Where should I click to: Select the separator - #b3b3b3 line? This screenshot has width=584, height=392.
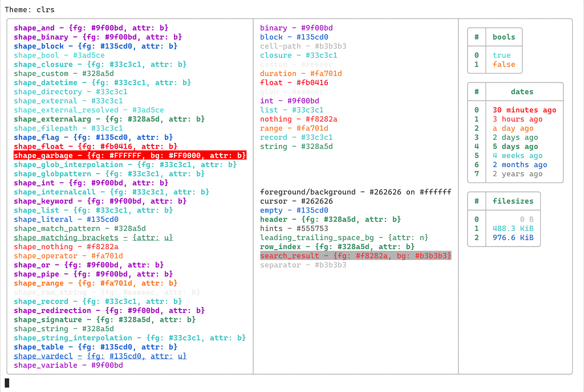click(303, 265)
